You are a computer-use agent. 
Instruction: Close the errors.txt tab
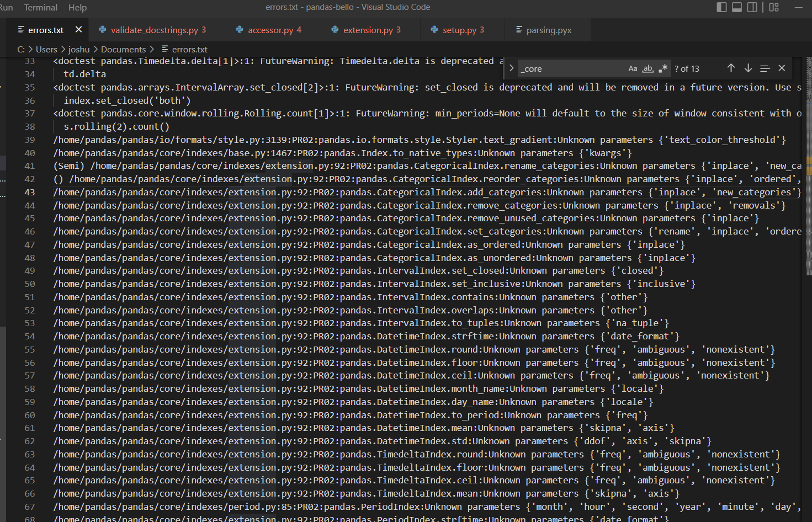pos(78,30)
